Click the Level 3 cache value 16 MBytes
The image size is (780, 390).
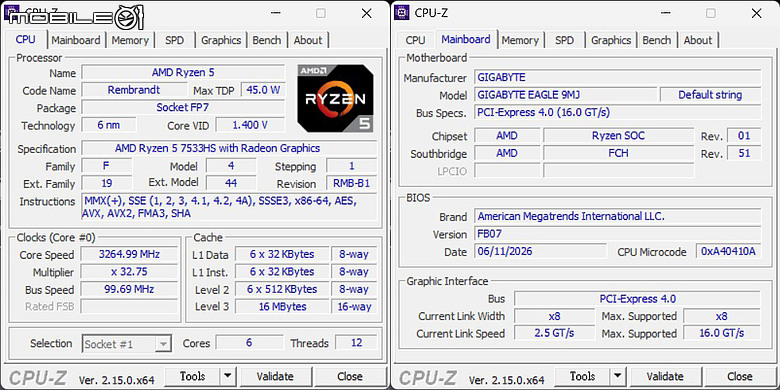[x=282, y=306]
